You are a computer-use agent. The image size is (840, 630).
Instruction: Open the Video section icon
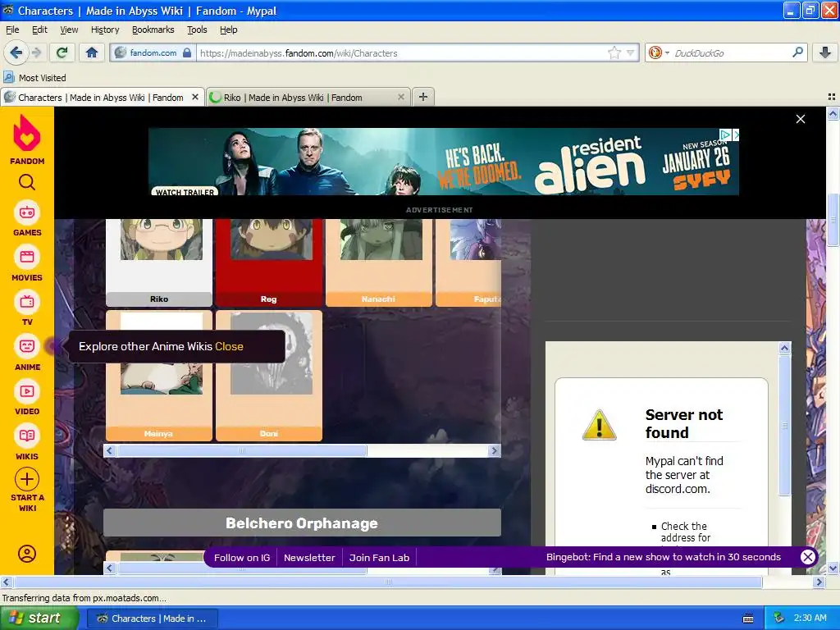27,391
